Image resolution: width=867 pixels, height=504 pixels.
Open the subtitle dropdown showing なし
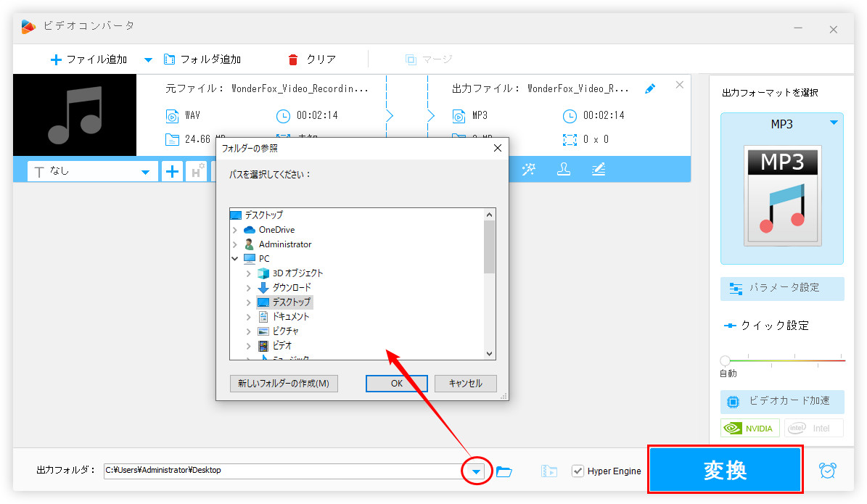click(x=92, y=171)
